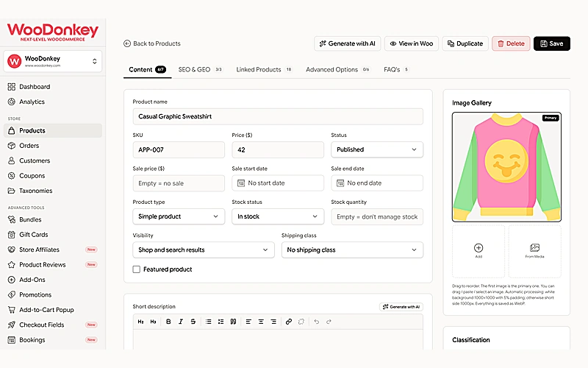Click the Product name input field
The width and height of the screenshot is (588, 368).
(x=278, y=116)
